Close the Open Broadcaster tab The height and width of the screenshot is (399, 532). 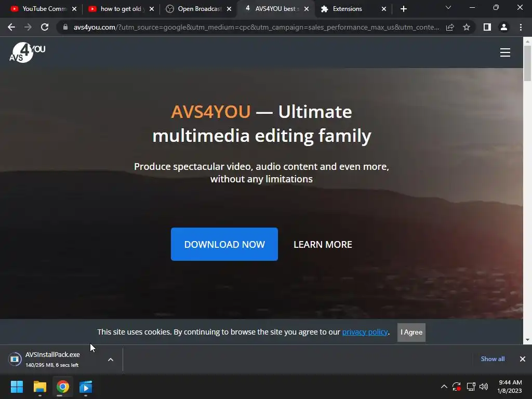(229, 9)
